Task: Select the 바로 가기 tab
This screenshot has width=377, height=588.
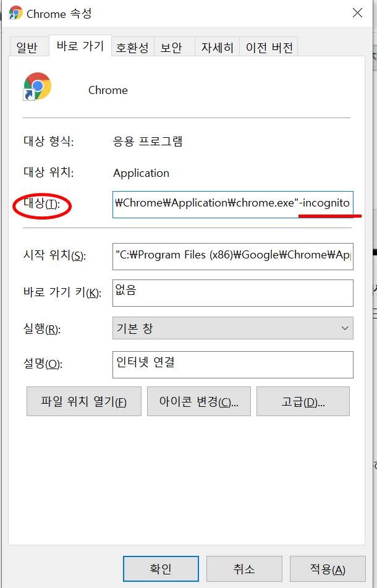Action: pos(80,46)
